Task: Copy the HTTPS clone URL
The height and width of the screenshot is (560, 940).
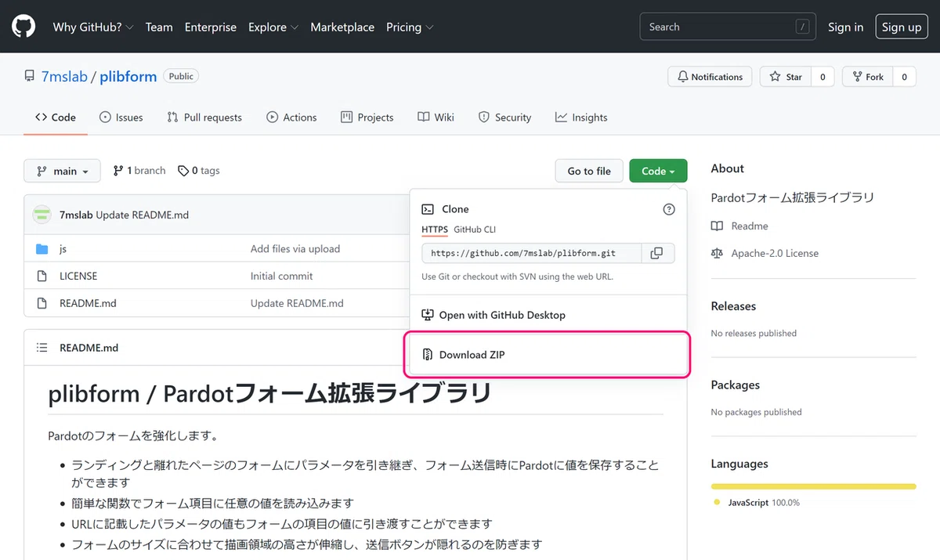Action: (x=657, y=253)
